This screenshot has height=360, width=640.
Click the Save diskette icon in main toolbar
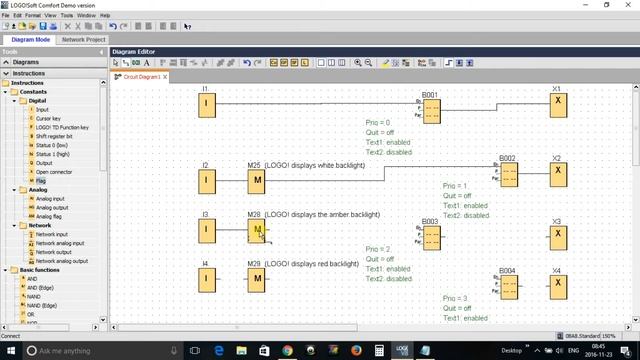pos(43,26)
